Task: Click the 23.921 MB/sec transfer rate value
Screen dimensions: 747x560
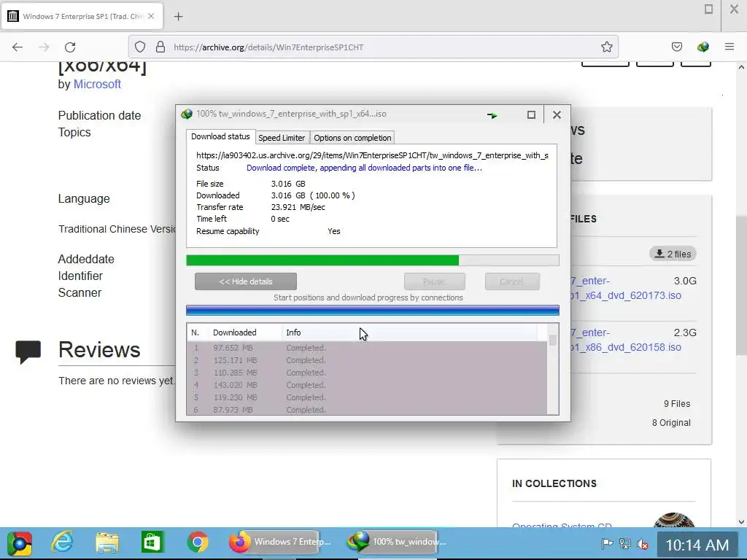Action: click(298, 207)
